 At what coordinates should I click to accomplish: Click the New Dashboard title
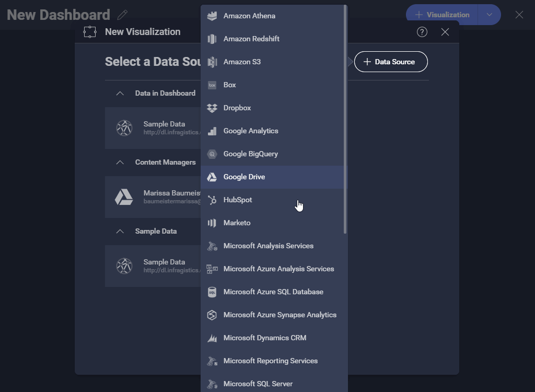click(x=59, y=15)
